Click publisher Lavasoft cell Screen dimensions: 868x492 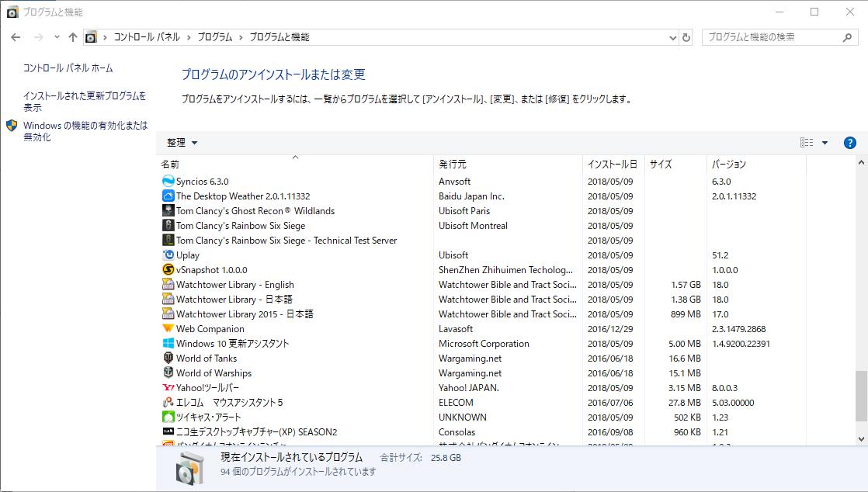point(456,329)
